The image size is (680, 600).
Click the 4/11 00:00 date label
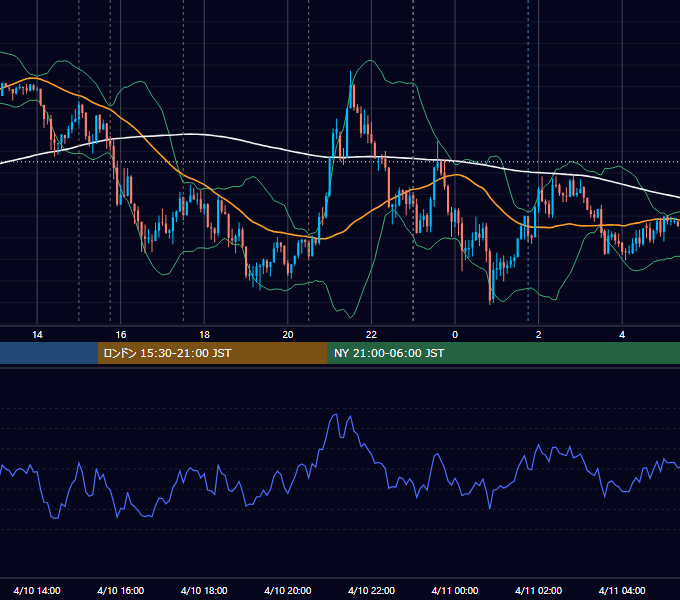coord(455,590)
